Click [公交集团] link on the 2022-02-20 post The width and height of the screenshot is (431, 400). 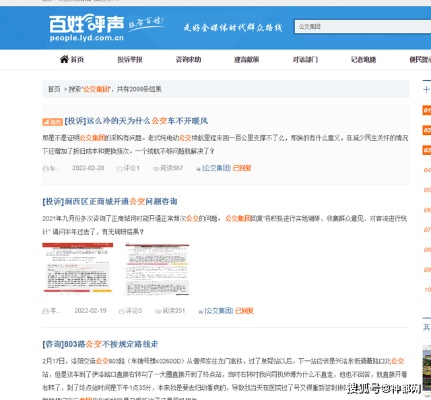click(216, 168)
